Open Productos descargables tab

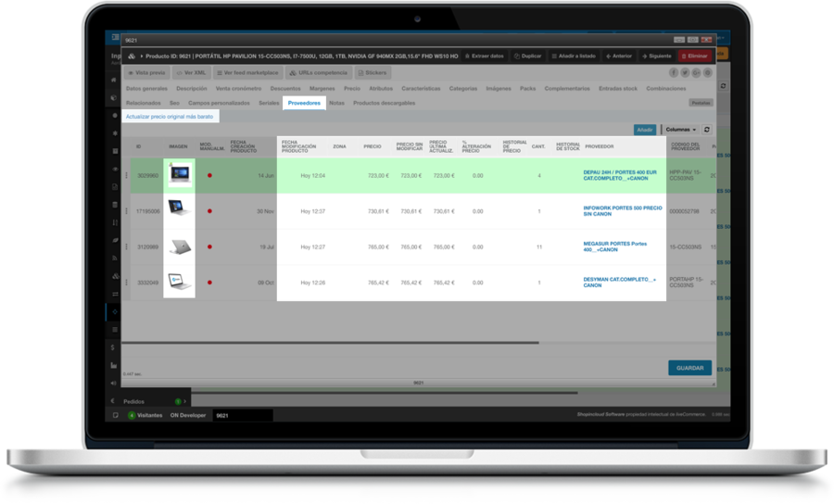384,103
